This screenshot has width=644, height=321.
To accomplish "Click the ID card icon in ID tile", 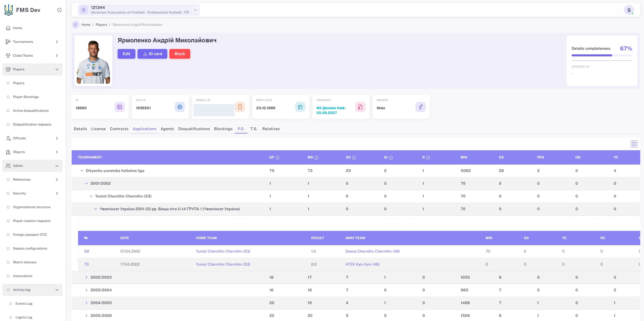I will [120, 107].
